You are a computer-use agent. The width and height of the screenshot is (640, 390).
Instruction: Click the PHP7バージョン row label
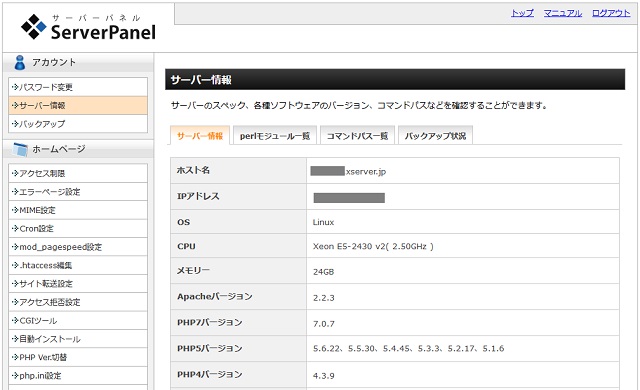(210, 322)
